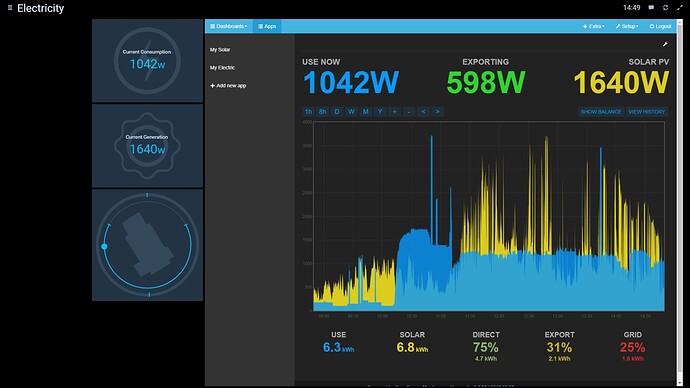
Task: Open the Setup dropdown menu
Action: point(627,26)
